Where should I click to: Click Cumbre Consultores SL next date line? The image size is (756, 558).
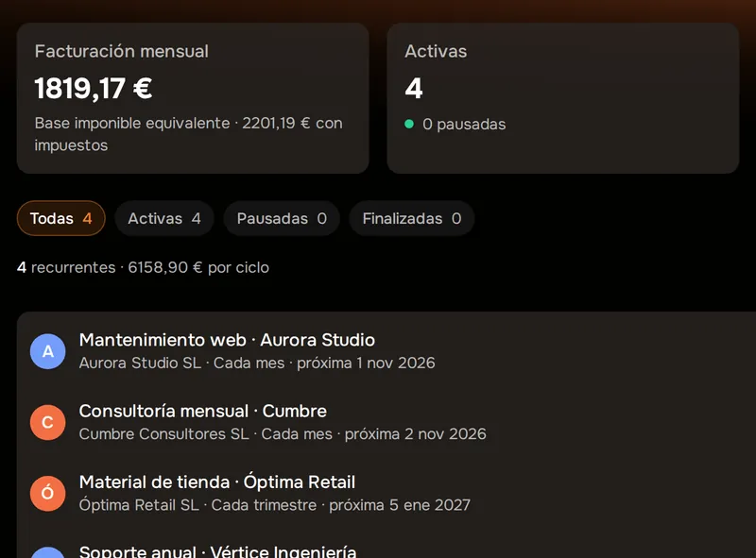click(x=283, y=433)
